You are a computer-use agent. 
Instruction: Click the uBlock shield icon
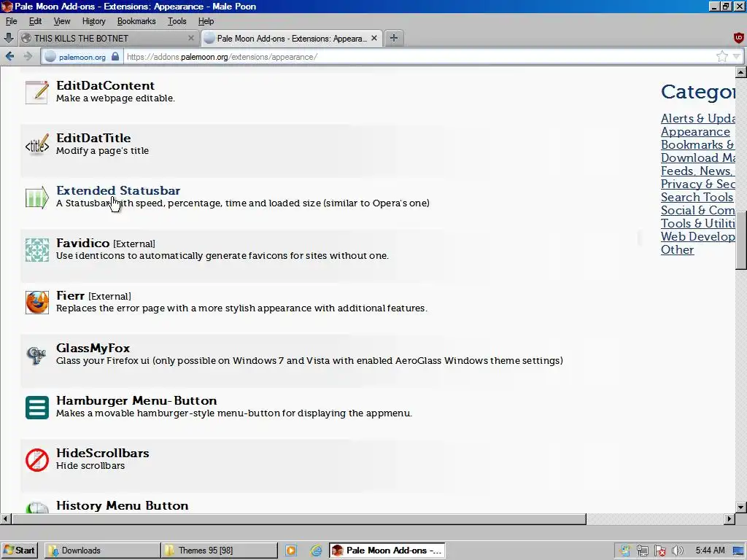click(738, 38)
